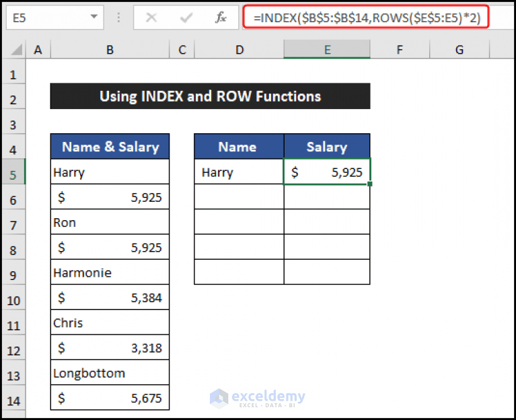This screenshot has height=420, width=516.
Task: Select the cell with $ 5,384
Action: tap(110, 297)
